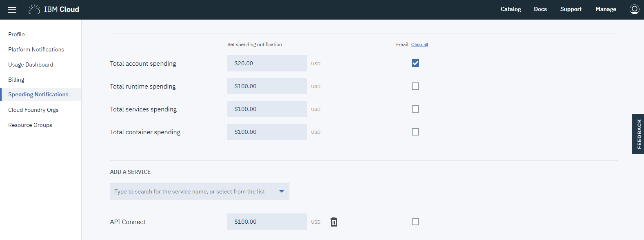This screenshot has height=240, width=644.
Task: Enable email for Total container spending
Action: (x=415, y=132)
